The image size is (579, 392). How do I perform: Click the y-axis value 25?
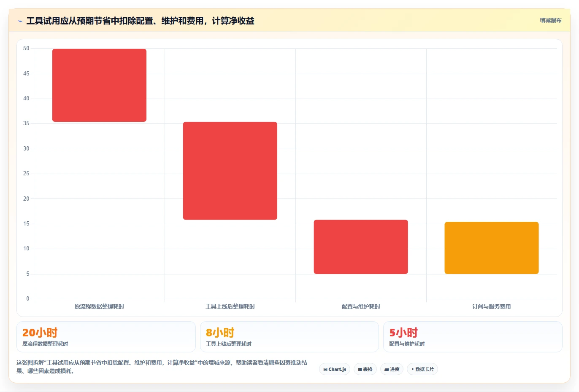26,174
